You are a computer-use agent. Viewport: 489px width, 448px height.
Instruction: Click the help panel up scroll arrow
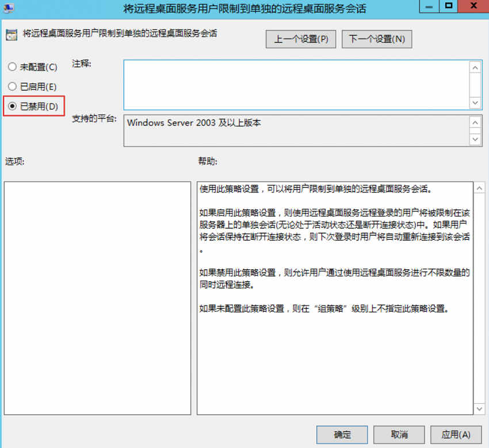tap(479, 188)
